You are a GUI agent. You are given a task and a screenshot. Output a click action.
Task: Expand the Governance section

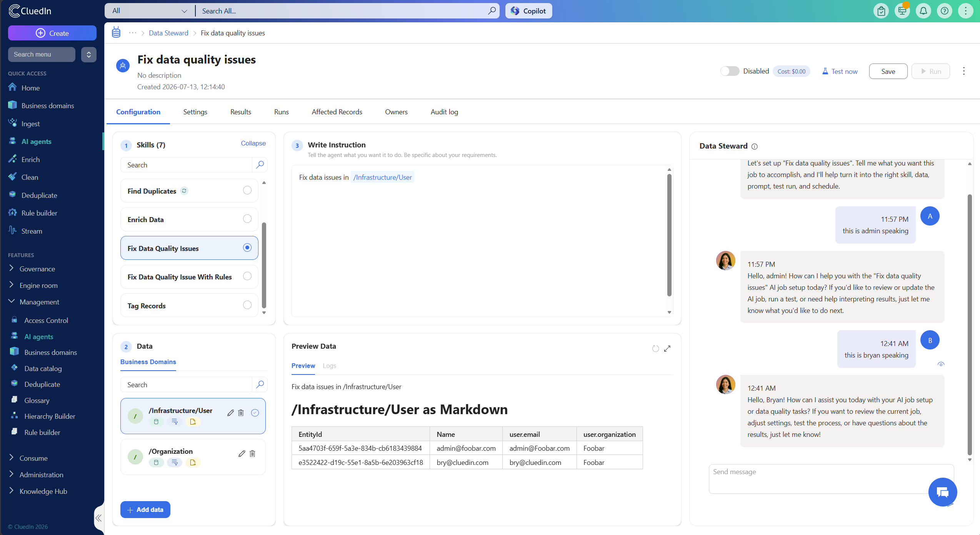pos(37,269)
